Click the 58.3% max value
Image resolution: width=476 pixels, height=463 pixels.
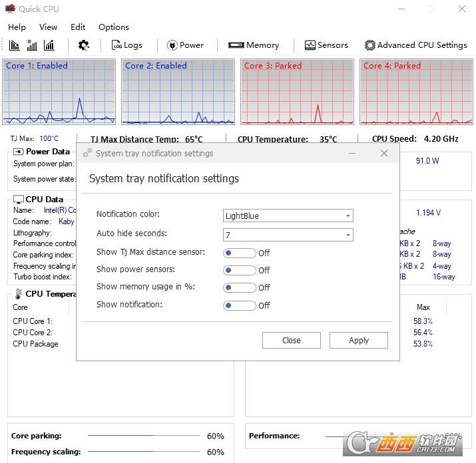(423, 321)
